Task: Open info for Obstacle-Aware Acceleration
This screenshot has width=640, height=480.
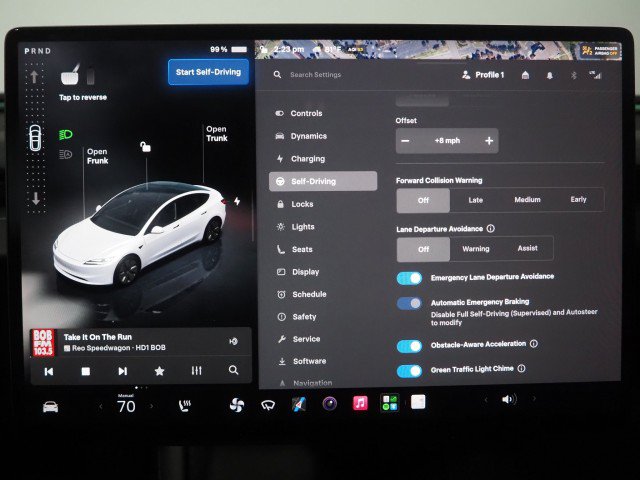Action: coord(534,344)
